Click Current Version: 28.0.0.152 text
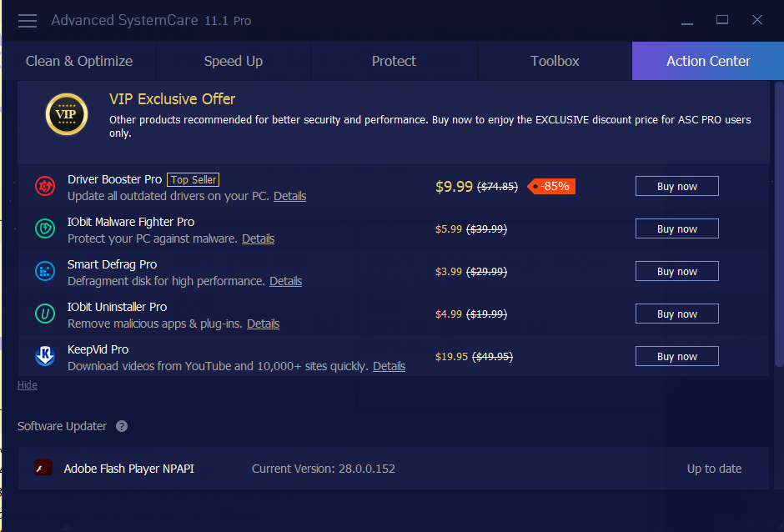This screenshot has height=532, width=784. [324, 469]
